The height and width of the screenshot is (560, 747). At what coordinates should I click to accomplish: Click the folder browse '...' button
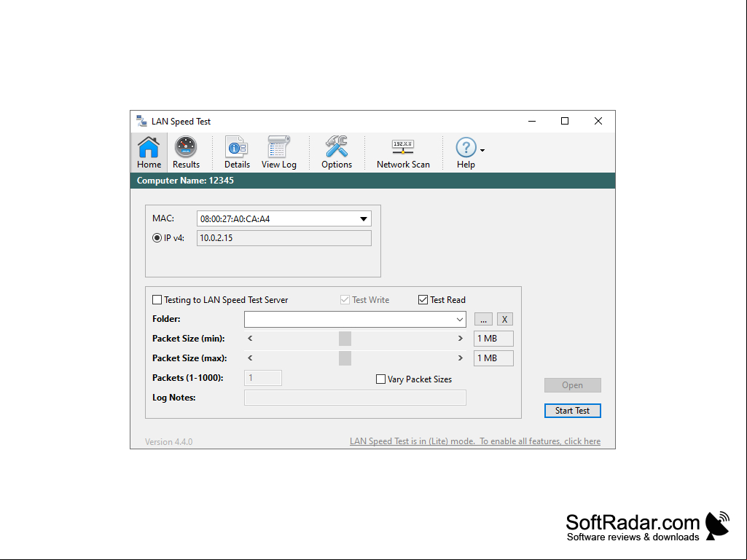pyautogui.click(x=483, y=319)
